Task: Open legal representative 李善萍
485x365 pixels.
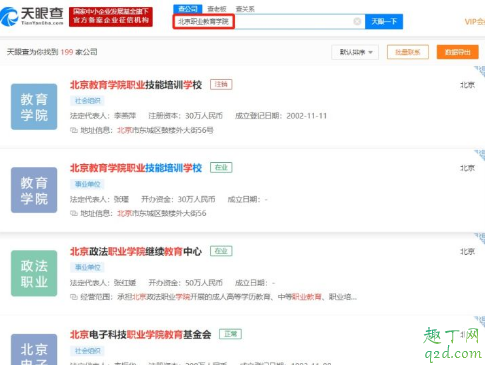Action: pyautogui.click(x=125, y=116)
